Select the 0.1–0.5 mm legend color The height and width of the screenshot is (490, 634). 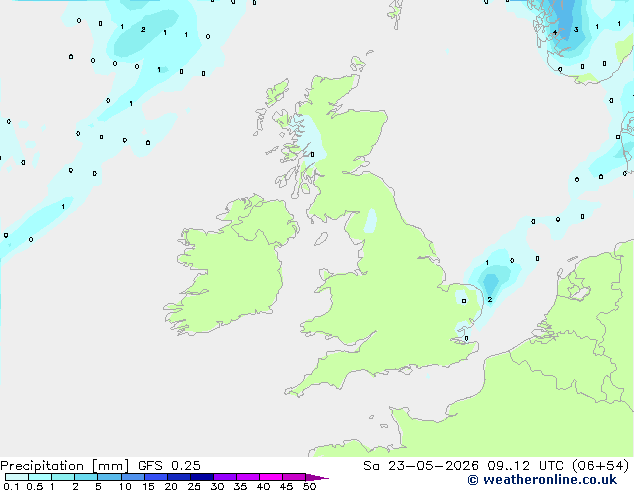pyautogui.click(x=17, y=477)
